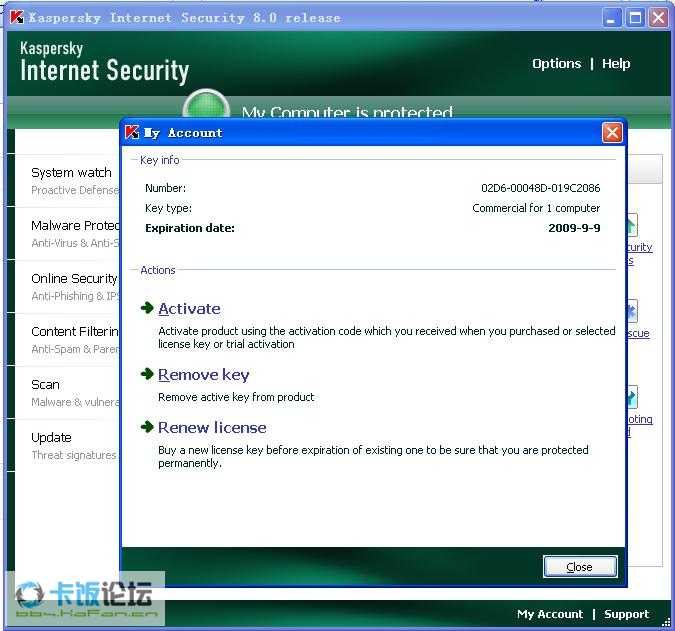
Task: Click the Remove key green arrow icon
Action: pyautogui.click(x=147, y=374)
